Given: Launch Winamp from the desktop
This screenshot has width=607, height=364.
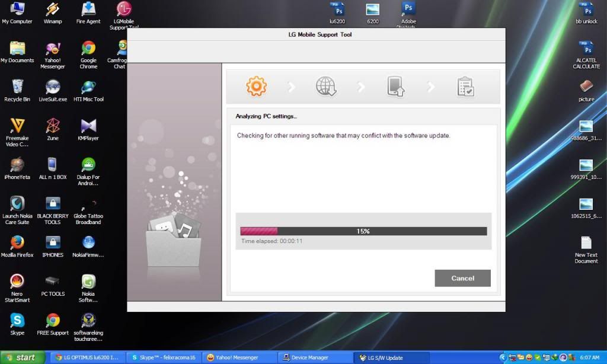Looking at the screenshot, I should point(53,13).
